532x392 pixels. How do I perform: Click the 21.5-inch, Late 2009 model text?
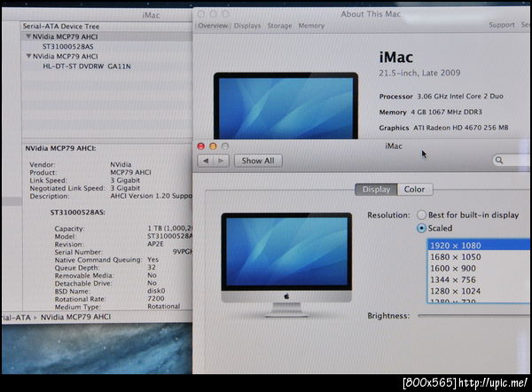point(419,73)
